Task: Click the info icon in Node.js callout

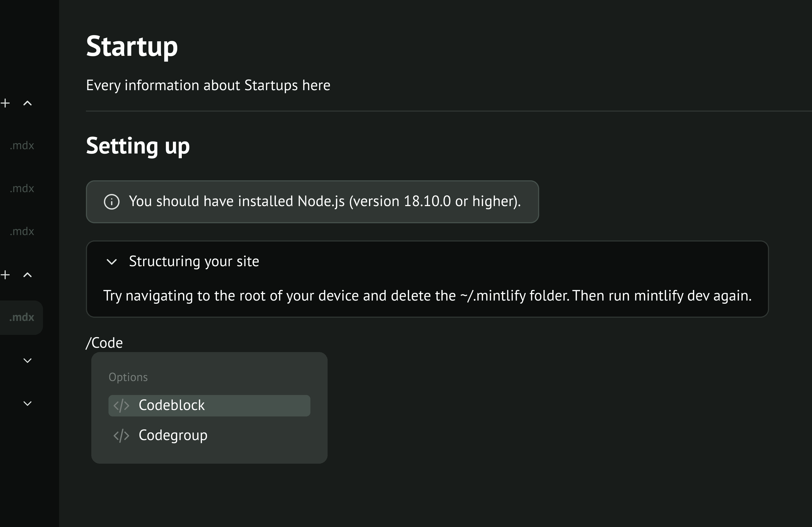Action: point(111,202)
